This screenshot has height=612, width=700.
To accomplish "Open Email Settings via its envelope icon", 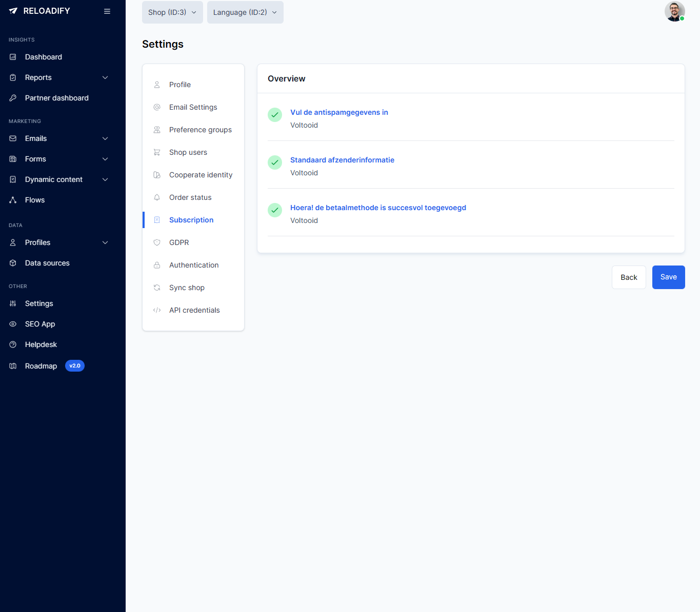I will coord(157,107).
